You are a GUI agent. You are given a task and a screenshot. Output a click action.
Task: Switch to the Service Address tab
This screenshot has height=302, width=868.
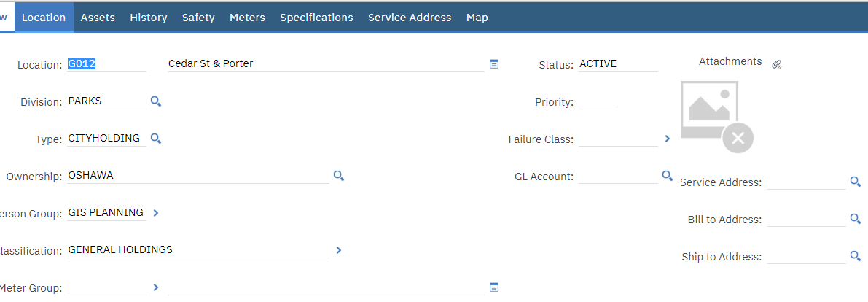point(410,18)
